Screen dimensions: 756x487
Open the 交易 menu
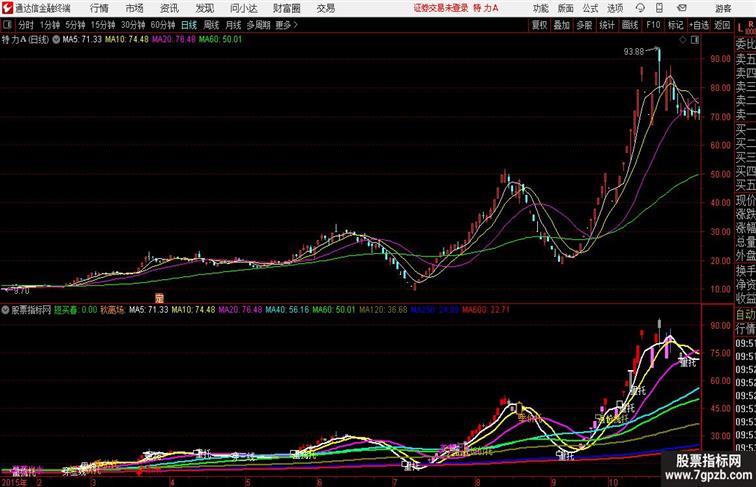coord(325,8)
